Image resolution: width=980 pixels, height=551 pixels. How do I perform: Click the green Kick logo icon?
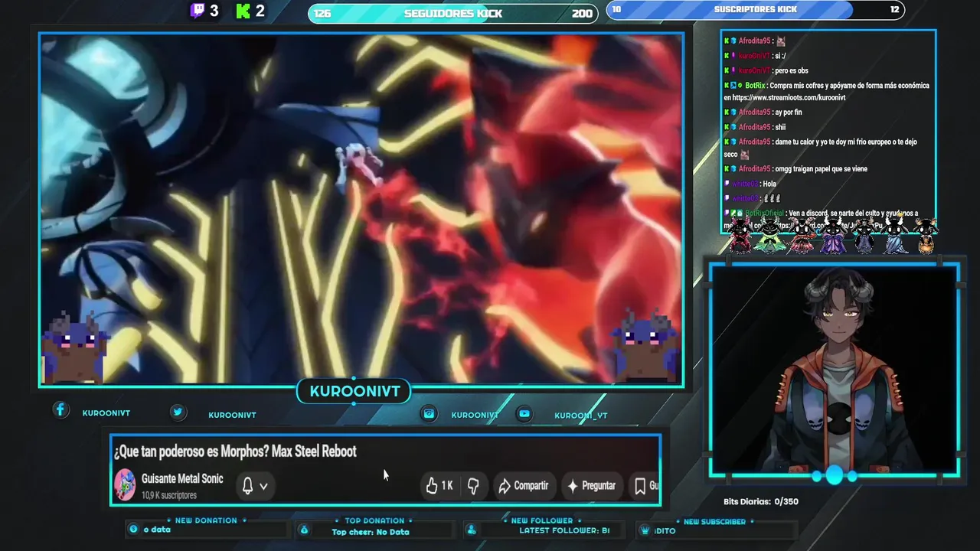click(x=243, y=11)
